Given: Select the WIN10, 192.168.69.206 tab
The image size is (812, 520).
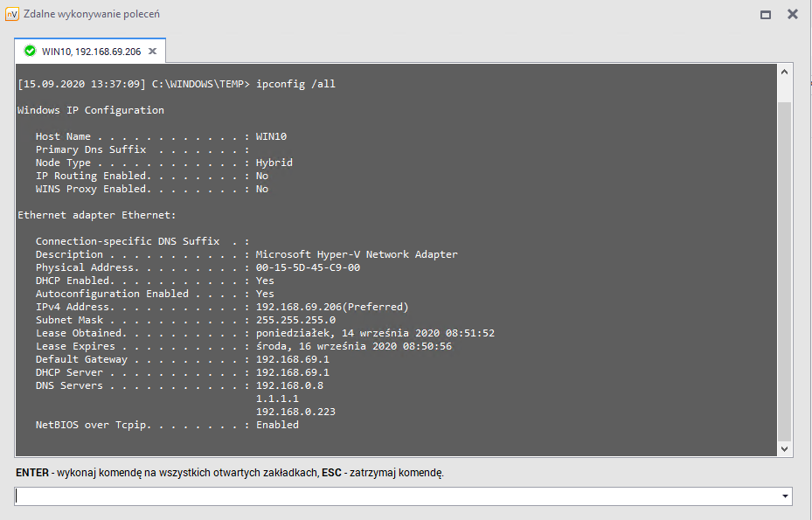Looking at the screenshot, I should pyautogui.click(x=91, y=52).
